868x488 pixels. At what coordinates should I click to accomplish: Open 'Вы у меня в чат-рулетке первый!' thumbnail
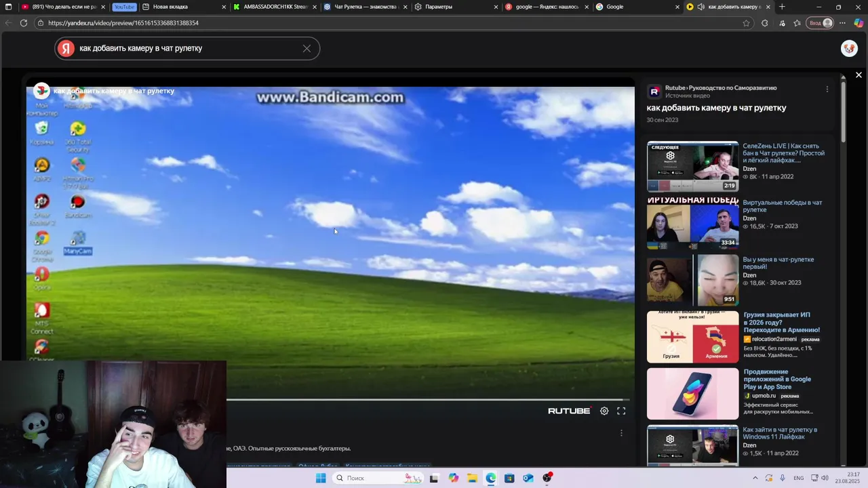[692, 280]
